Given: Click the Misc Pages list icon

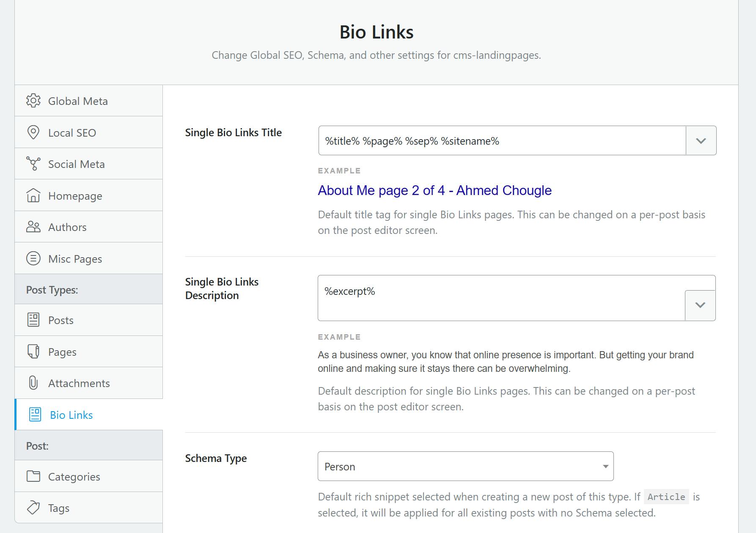Looking at the screenshot, I should point(33,258).
